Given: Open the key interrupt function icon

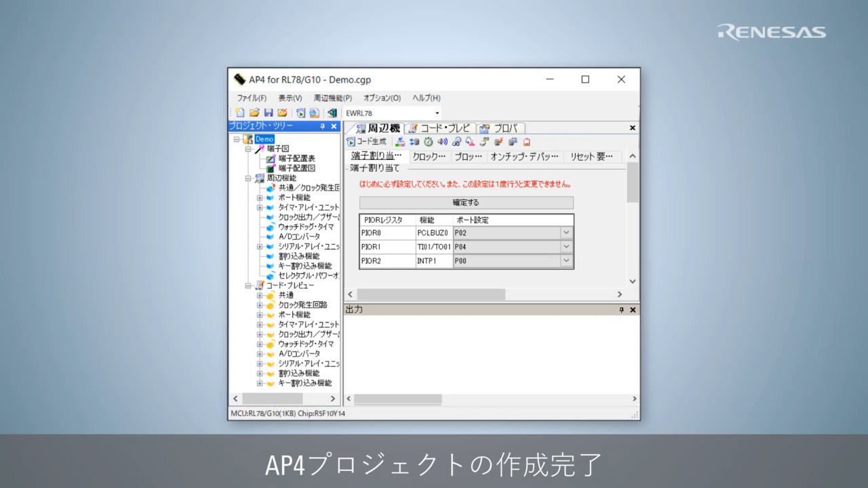Looking at the screenshot, I should click(x=513, y=142).
